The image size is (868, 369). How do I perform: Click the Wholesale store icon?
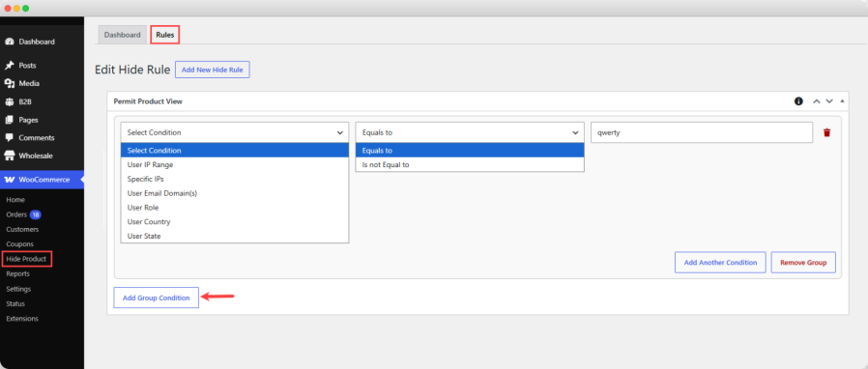tap(10, 156)
